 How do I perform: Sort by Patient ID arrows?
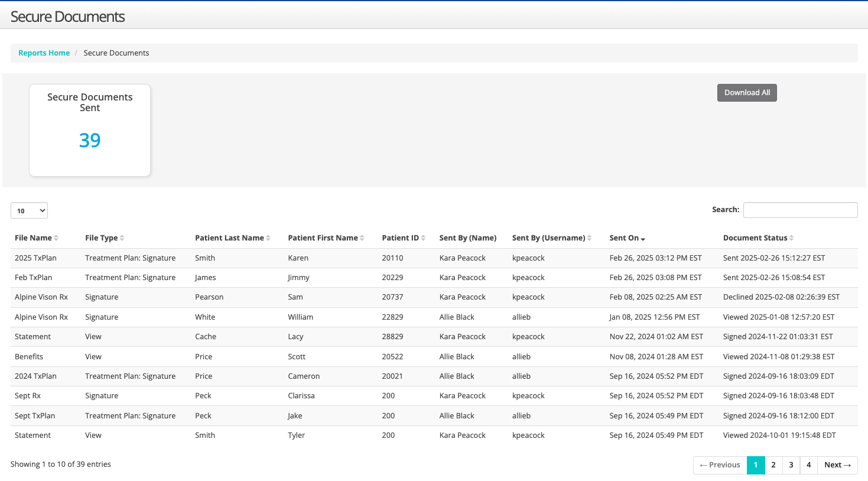tap(423, 238)
